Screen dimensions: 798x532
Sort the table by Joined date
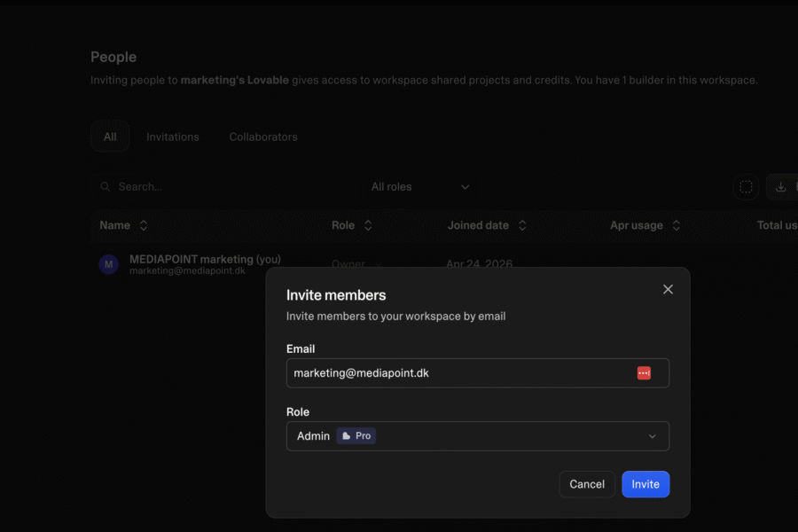click(x=487, y=225)
